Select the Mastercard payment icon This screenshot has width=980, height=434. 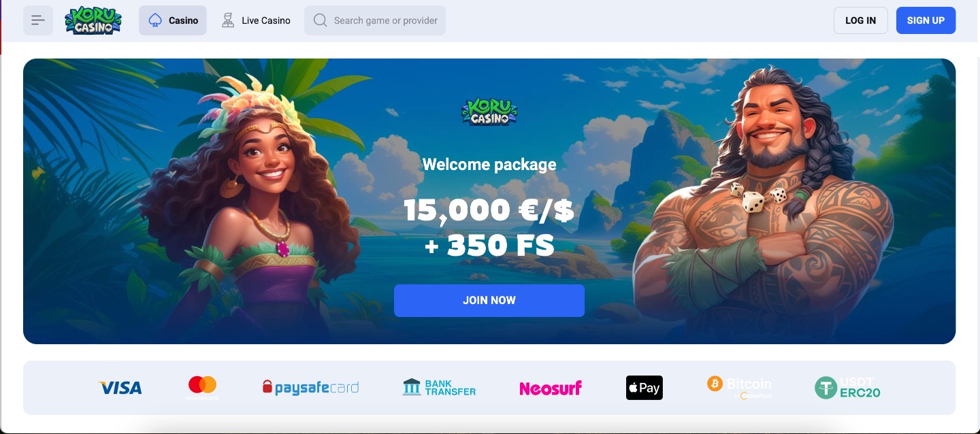pyautogui.click(x=202, y=388)
